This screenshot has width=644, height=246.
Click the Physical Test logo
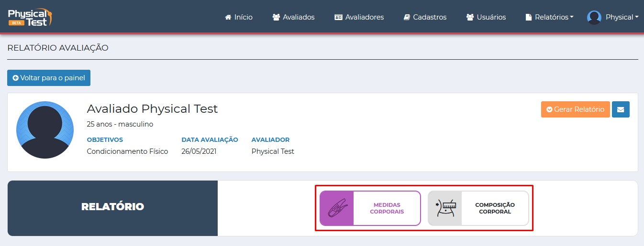point(30,17)
